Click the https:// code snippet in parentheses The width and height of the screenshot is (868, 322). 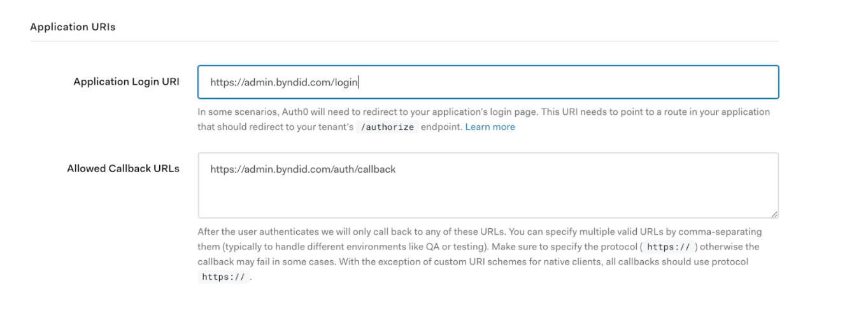669,247
